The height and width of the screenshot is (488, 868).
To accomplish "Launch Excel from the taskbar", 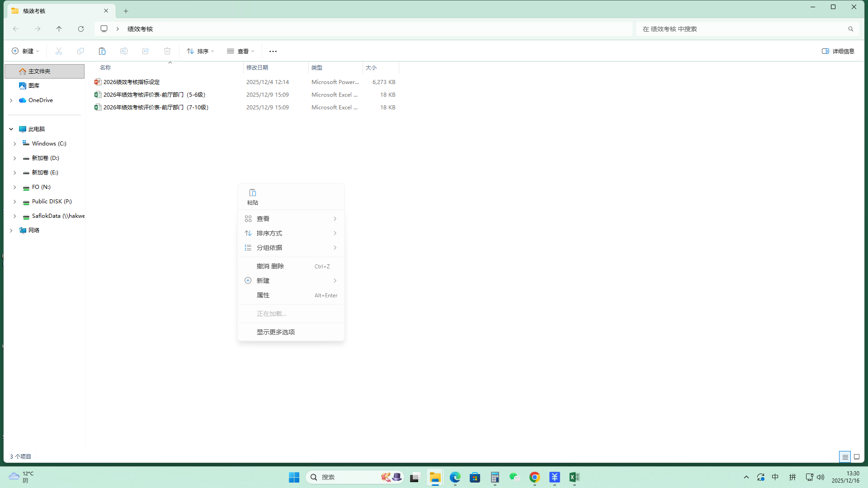I will pyautogui.click(x=574, y=477).
